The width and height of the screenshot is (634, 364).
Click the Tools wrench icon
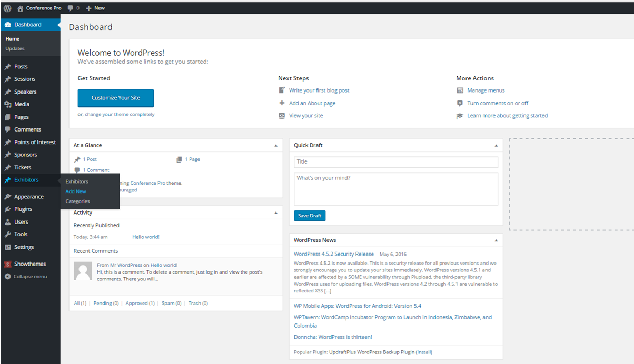[x=7, y=234]
